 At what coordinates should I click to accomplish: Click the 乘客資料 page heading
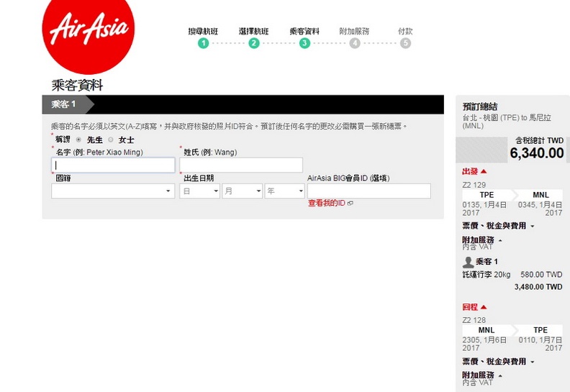point(78,86)
